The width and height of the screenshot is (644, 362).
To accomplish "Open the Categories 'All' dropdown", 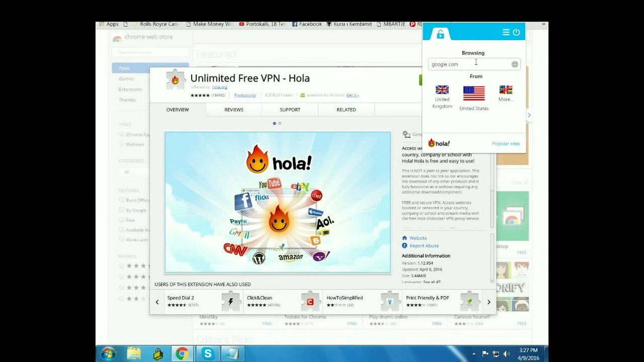I will [135, 172].
